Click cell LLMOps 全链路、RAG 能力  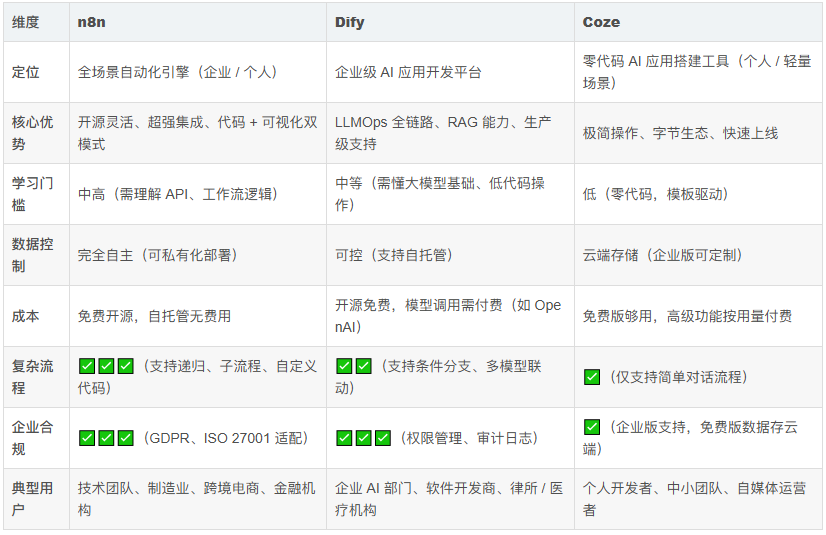pos(450,133)
